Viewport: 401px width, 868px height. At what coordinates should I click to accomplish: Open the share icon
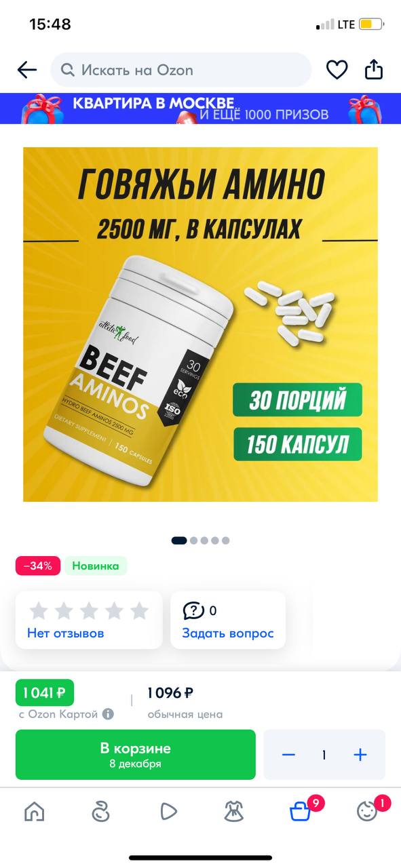(374, 69)
